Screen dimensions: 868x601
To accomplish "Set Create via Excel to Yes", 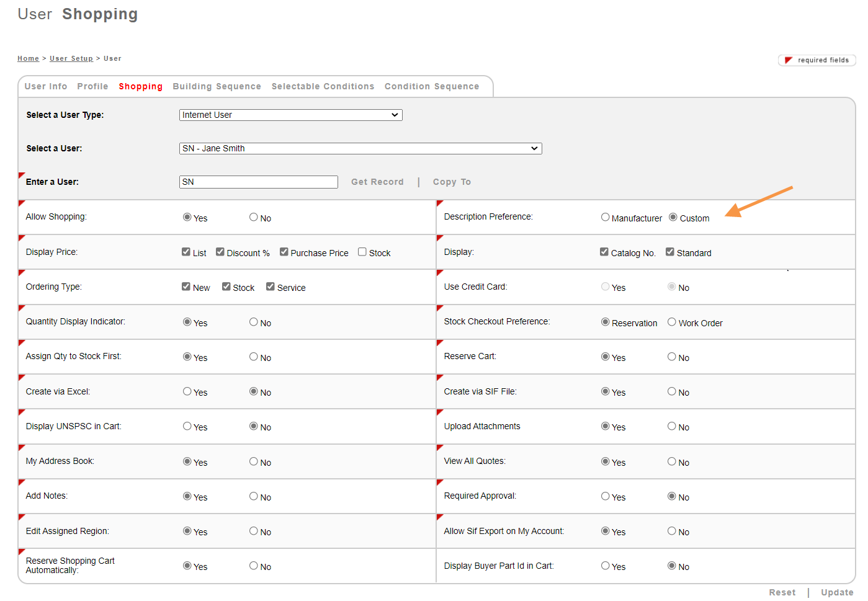I will pyautogui.click(x=187, y=391).
